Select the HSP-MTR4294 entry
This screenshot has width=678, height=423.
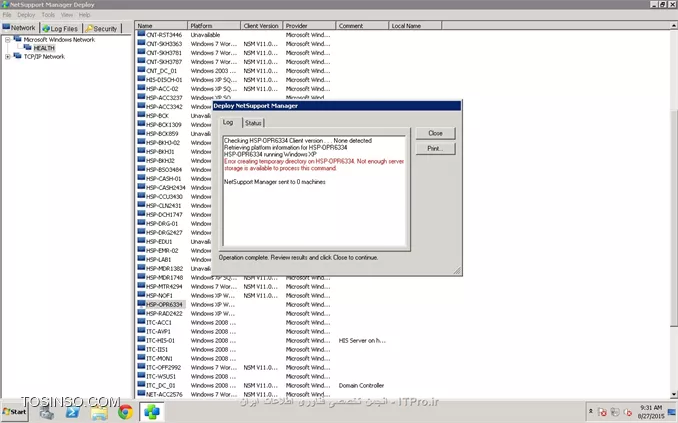164,286
